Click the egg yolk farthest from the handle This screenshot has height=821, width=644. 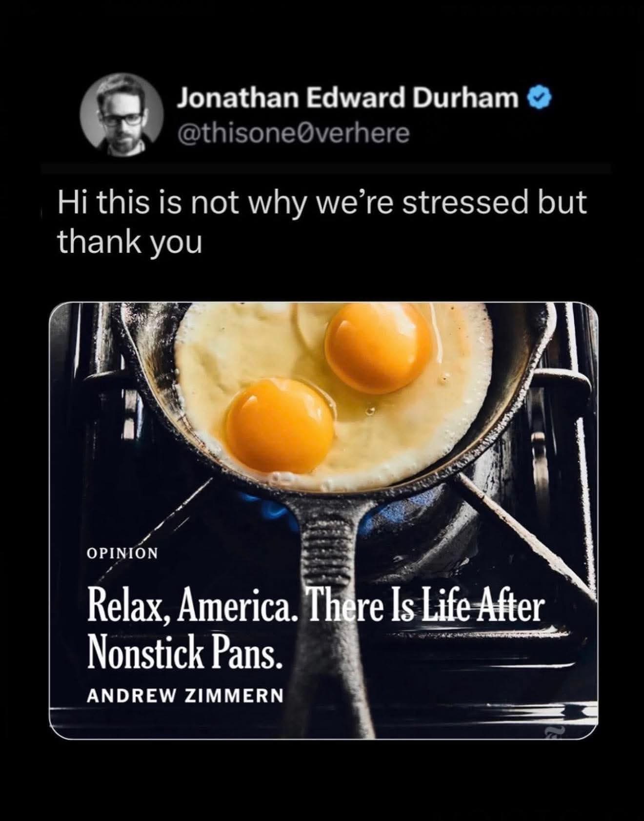(379, 348)
